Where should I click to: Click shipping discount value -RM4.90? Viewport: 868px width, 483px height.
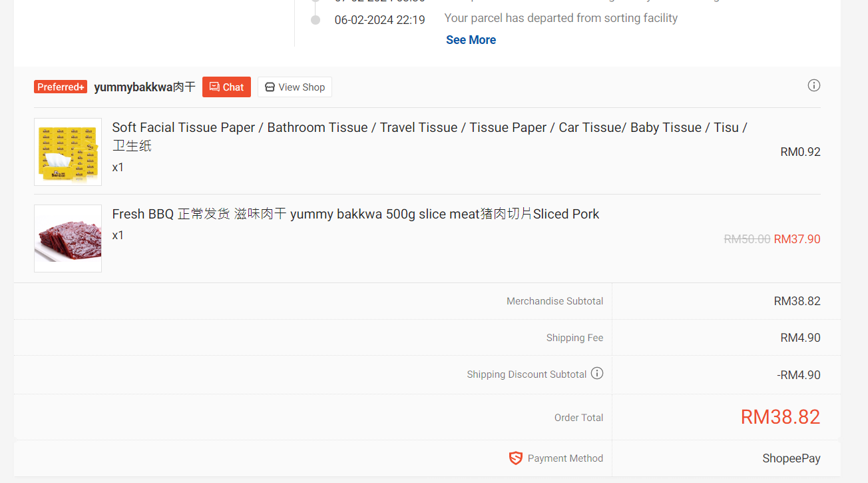(799, 375)
